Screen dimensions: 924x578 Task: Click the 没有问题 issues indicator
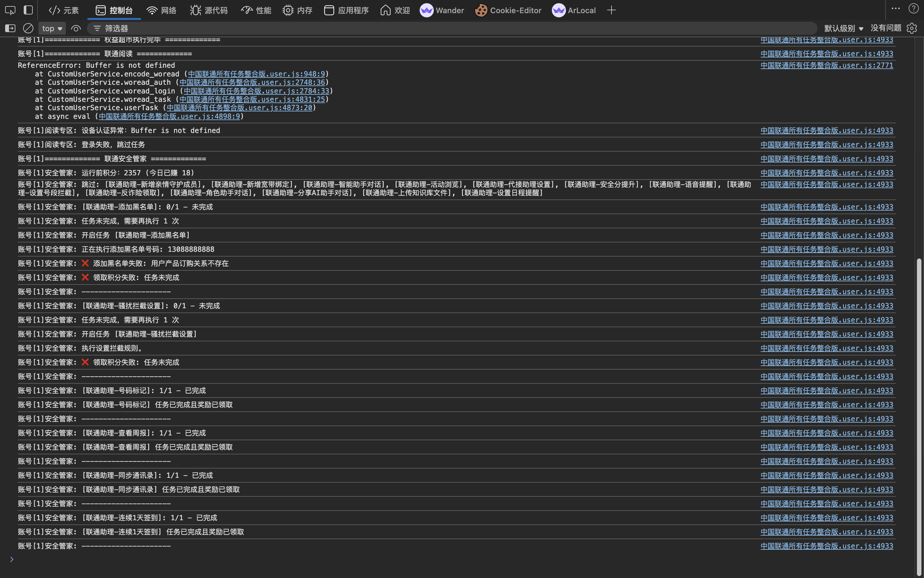tap(886, 28)
